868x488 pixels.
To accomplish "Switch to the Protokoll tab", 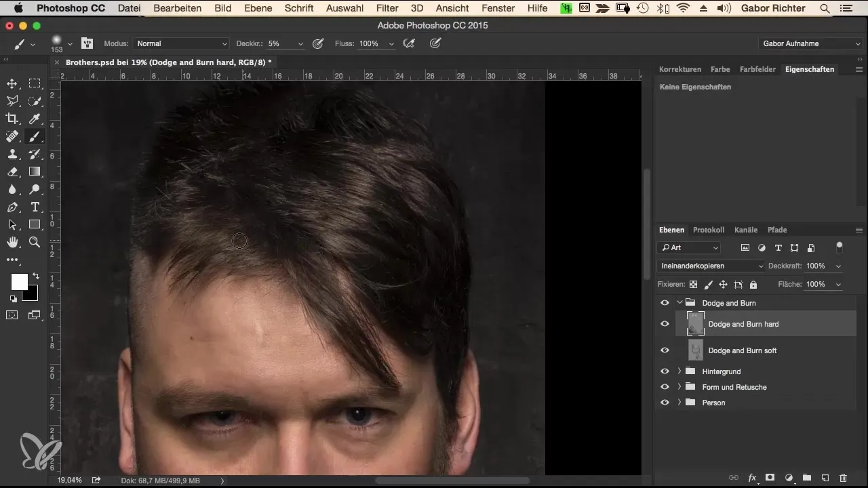I will 709,230.
